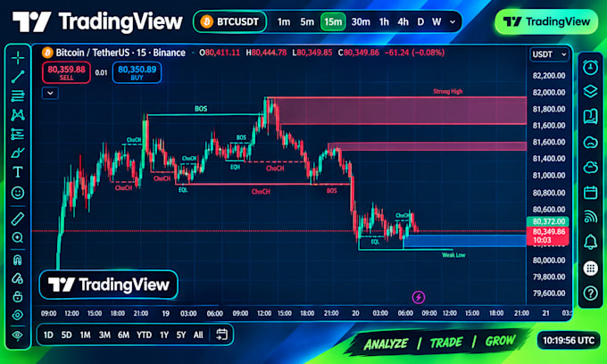This screenshot has width=607, height=364.
Task: Open the USDT currency dropdown
Action: click(x=550, y=54)
